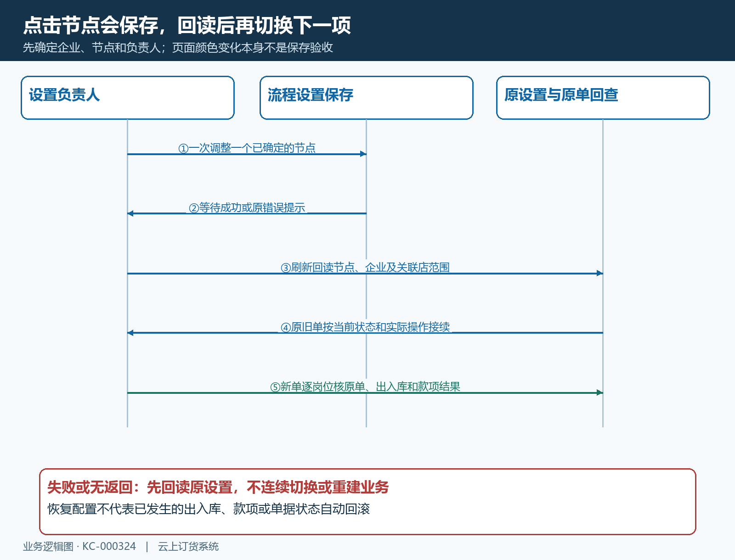Click the 设置负责人 participant box

click(128, 98)
